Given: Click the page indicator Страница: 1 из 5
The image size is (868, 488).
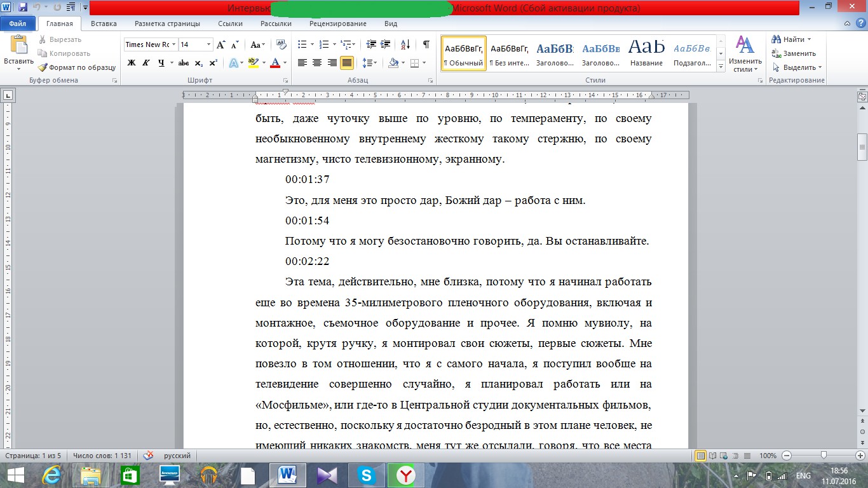Looking at the screenshot, I should click(33, 456).
